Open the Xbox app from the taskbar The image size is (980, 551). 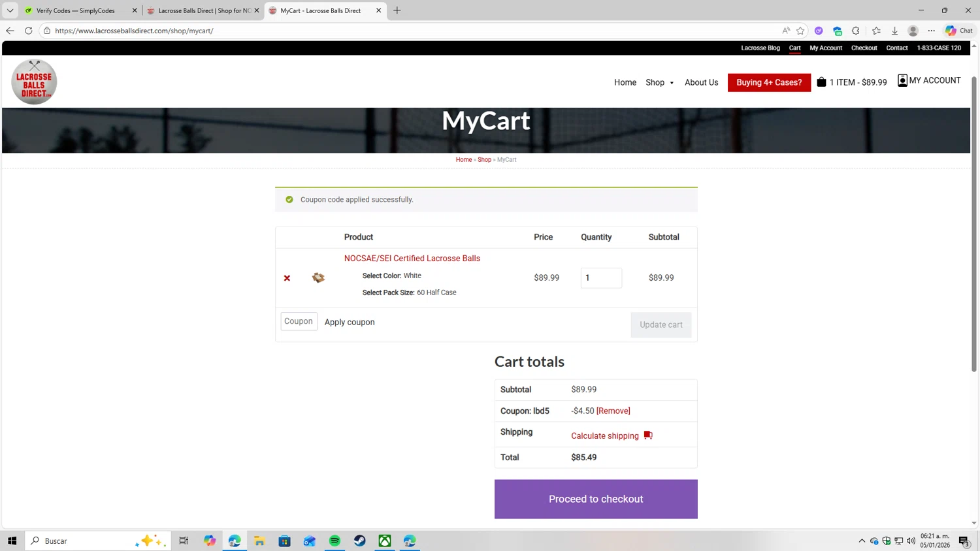(385, 541)
